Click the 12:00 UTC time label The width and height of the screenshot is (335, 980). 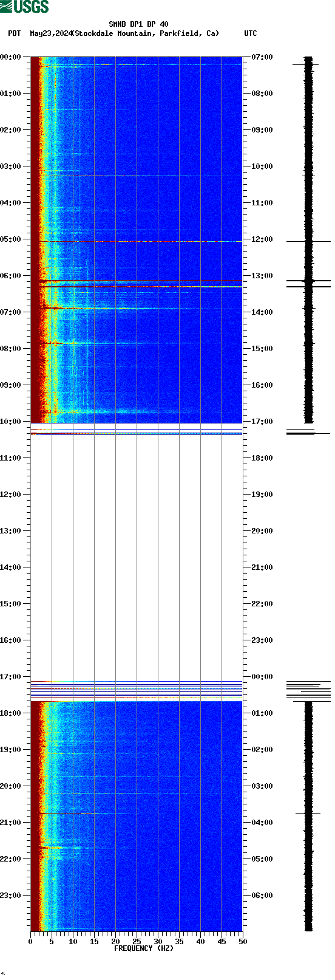(x=262, y=239)
